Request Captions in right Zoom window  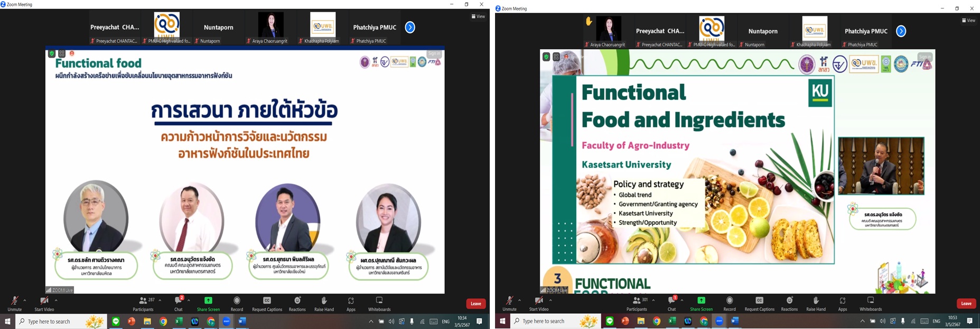pyautogui.click(x=759, y=304)
